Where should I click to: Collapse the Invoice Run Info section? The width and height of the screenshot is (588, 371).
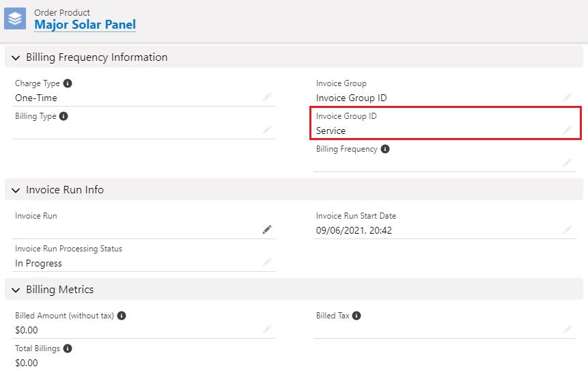click(x=16, y=190)
